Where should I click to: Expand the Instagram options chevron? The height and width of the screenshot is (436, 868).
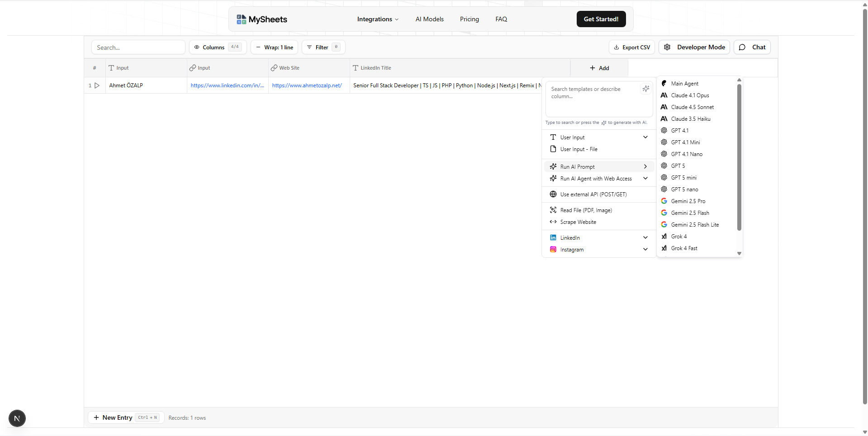[x=645, y=250]
